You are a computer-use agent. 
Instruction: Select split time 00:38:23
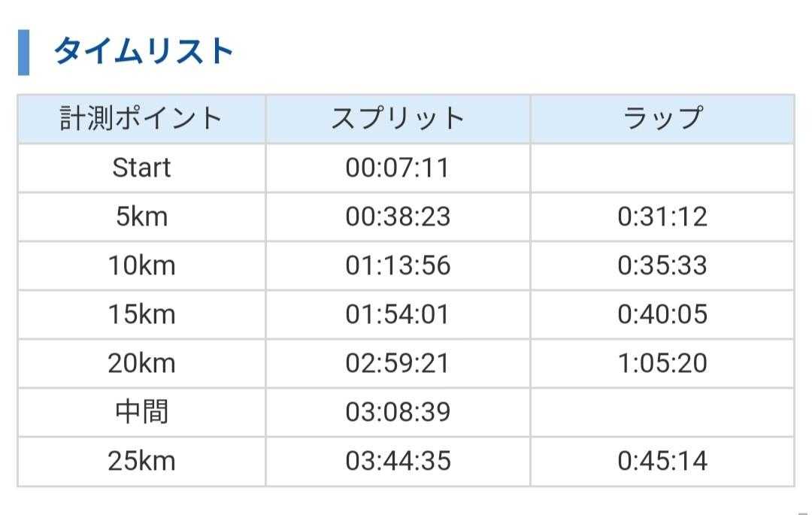[398, 217]
